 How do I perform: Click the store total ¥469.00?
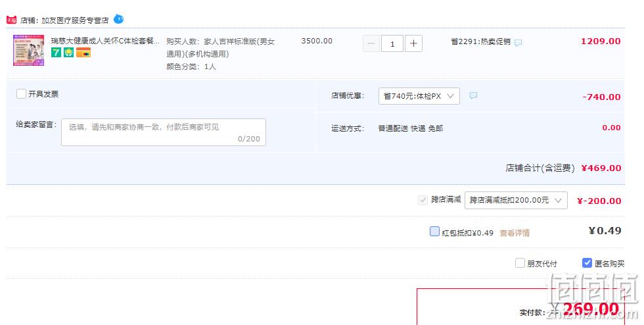(601, 168)
